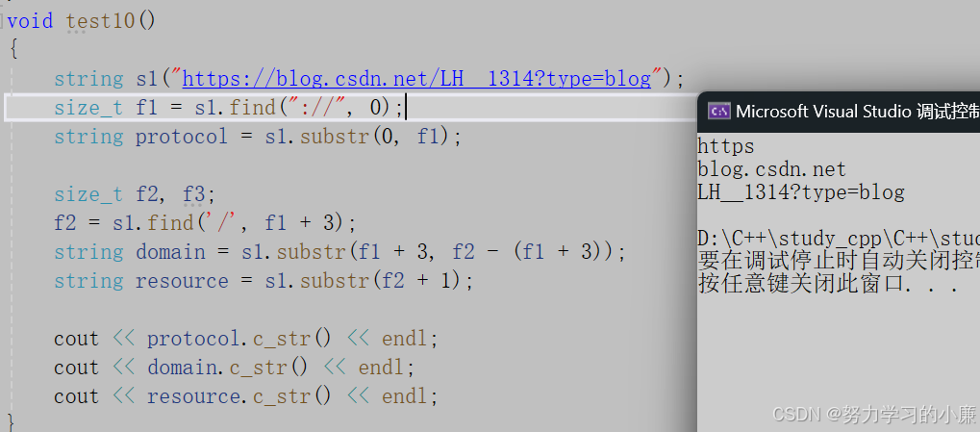The width and height of the screenshot is (980, 432).
Task: Click the https output line in console
Action: tap(726, 147)
